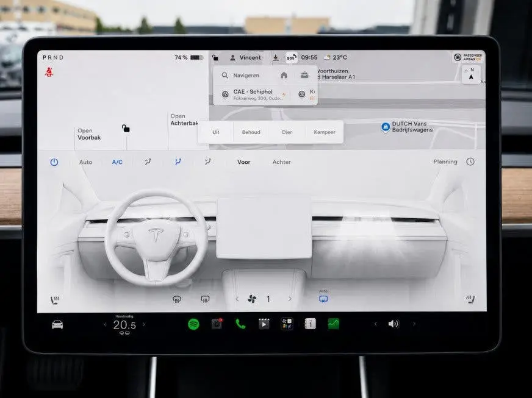Open the phone app
This screenshot has width=532, height=398.
pos(240,324)
